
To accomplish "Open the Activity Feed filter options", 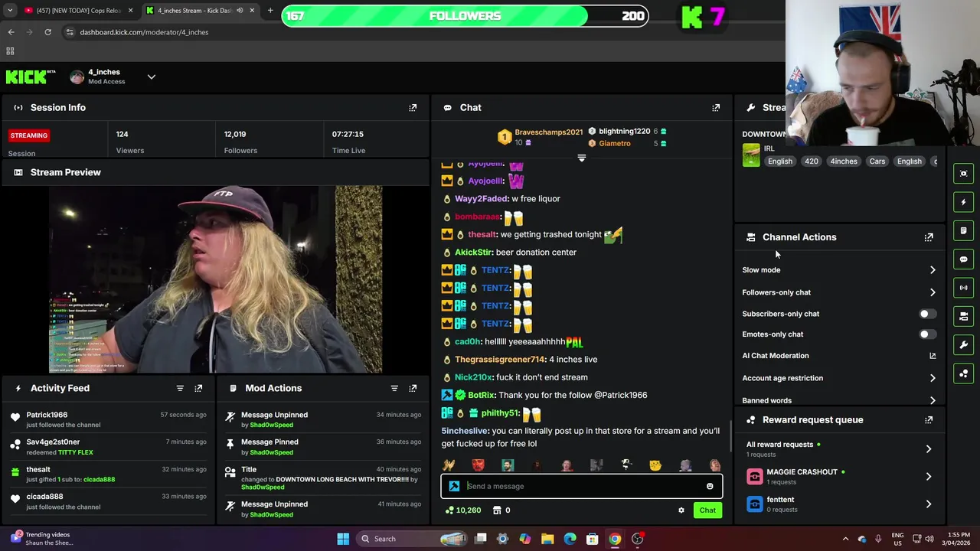I will point(180,388).
